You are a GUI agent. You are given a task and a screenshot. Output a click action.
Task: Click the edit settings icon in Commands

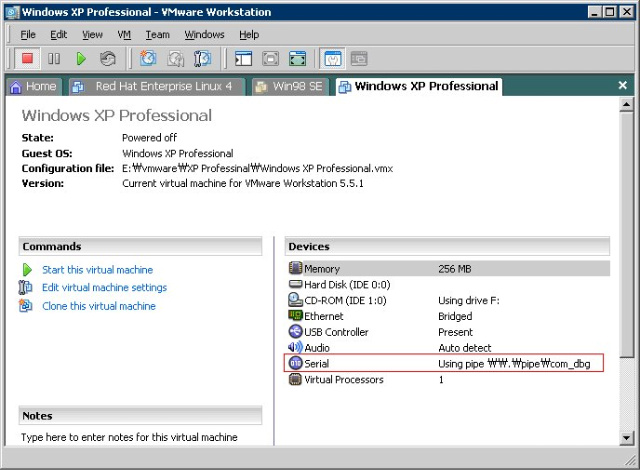(x=25, y=287)
